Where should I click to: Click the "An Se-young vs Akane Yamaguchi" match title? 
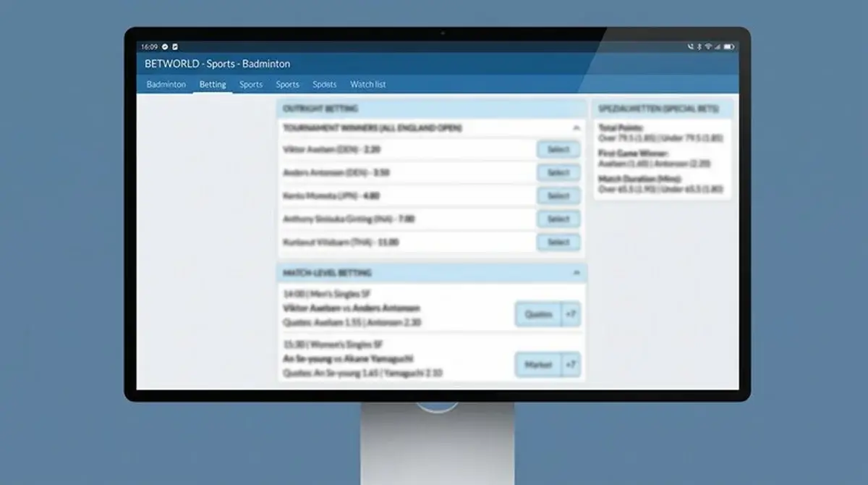click(x=347, y=358)
